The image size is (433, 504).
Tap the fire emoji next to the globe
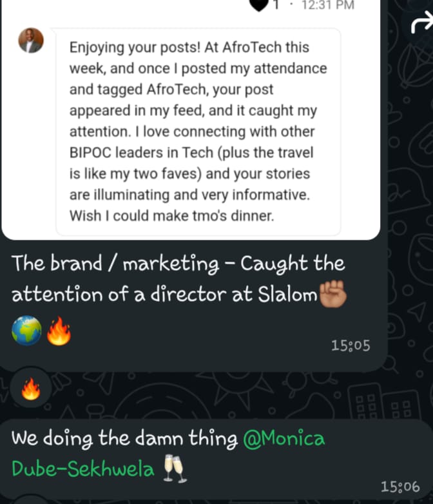click(59, 331)
